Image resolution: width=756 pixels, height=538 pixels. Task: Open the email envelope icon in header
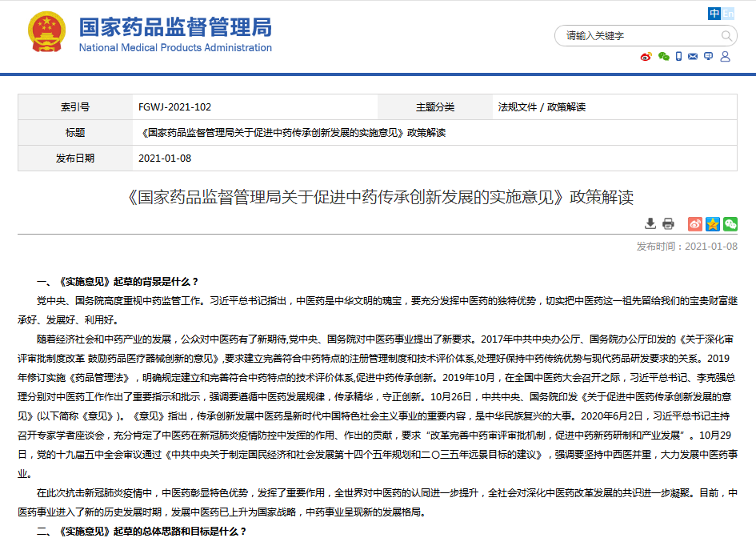click(693, 57)
